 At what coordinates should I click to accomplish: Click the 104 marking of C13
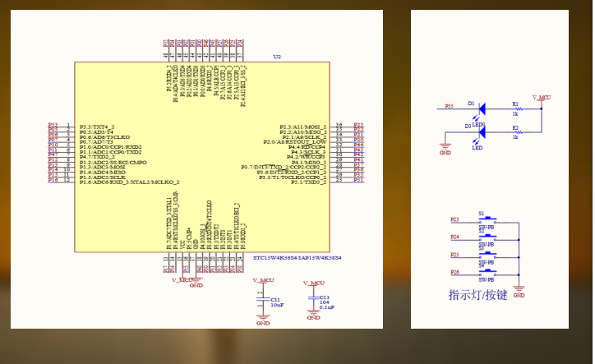324,302
